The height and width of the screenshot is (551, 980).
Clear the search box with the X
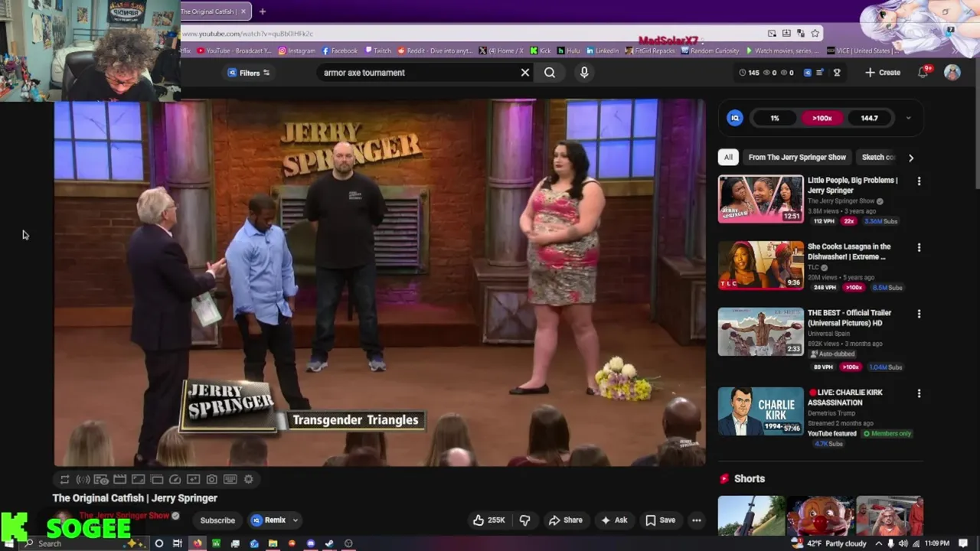click(x=525, y=73)
